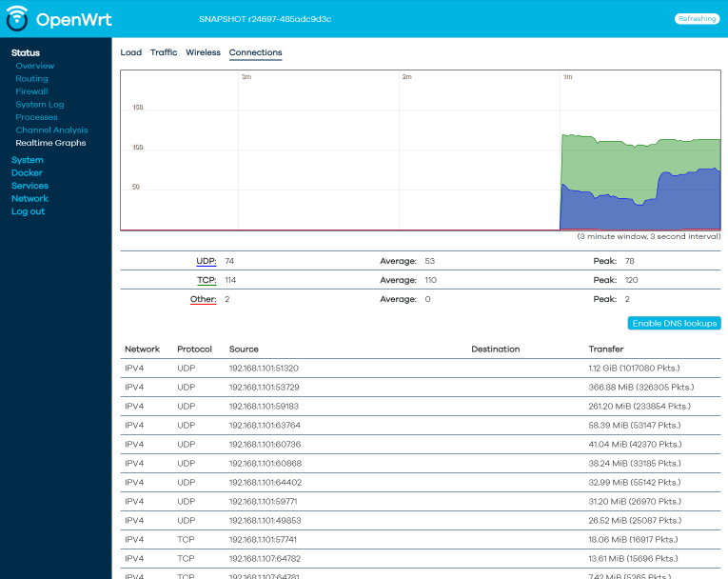Image resolution: width=728 pixels, height=579 pixels.
Task: Collapse the Status menu section
Action: point(26,53)
